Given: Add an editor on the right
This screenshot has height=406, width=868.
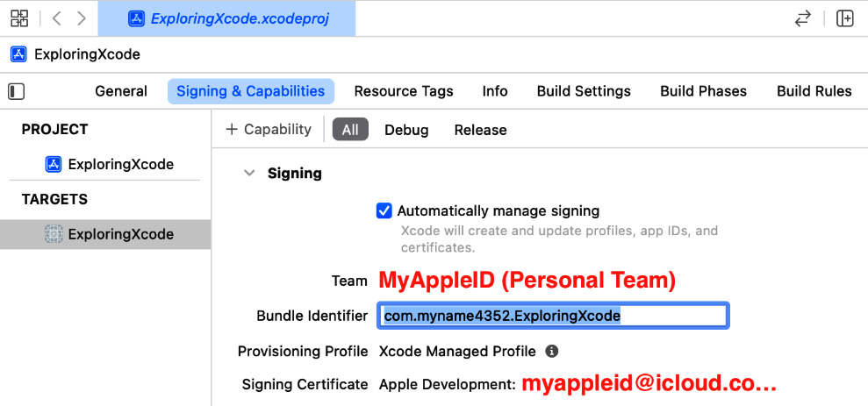Looking at the screenshot, I should (x=845, y=18).
